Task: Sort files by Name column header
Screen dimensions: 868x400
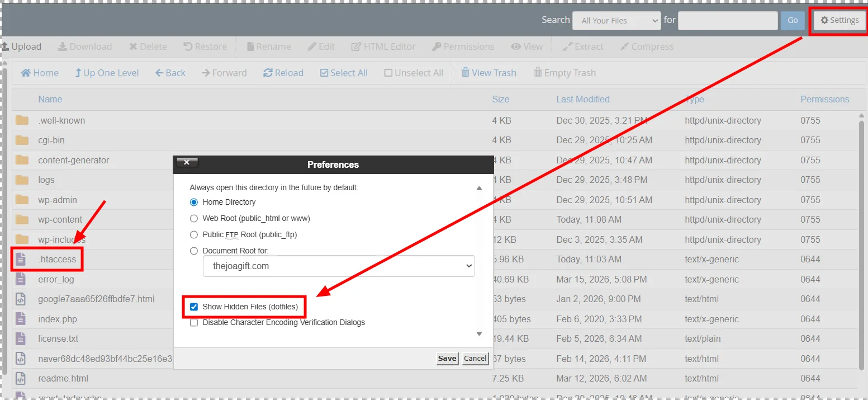Action: [x=50, y=99]
